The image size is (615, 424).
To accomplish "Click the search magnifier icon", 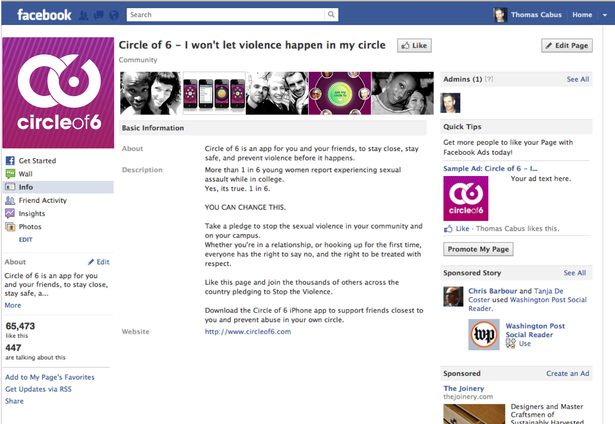I will click(331, 15).
